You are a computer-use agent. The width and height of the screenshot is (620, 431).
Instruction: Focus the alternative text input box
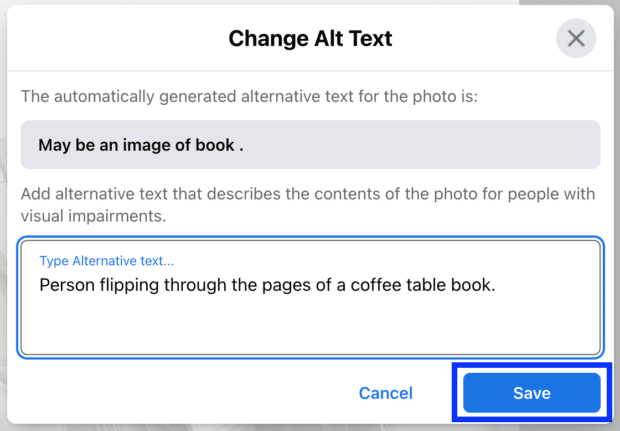310,297
